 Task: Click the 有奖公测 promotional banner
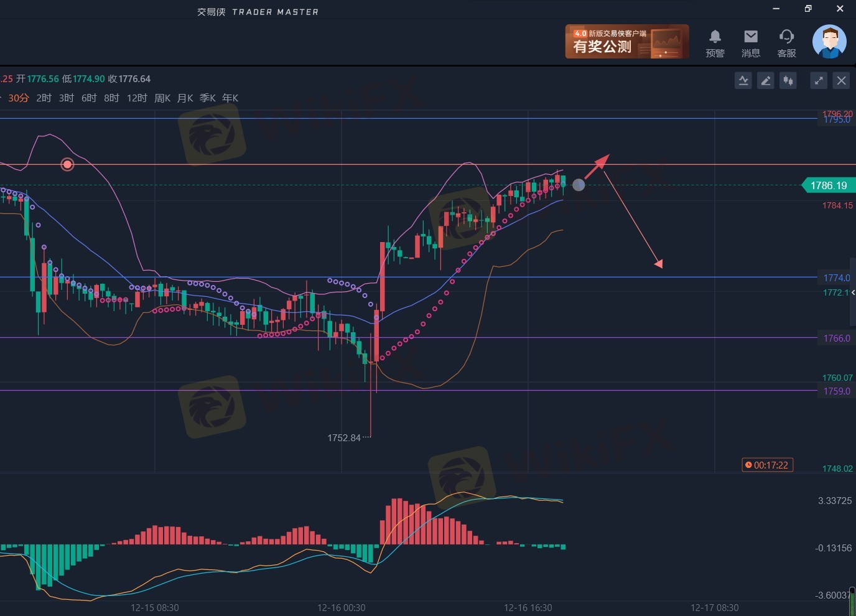[x=626, y=42]
